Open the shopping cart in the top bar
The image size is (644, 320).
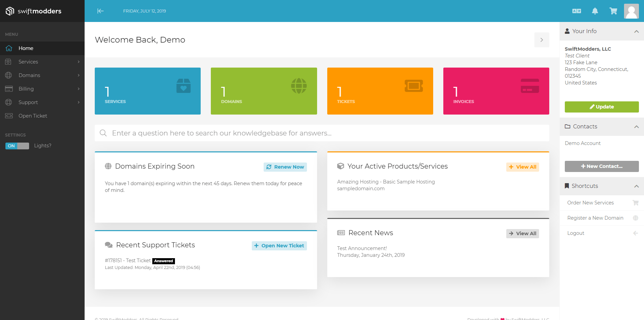[613, 11]
